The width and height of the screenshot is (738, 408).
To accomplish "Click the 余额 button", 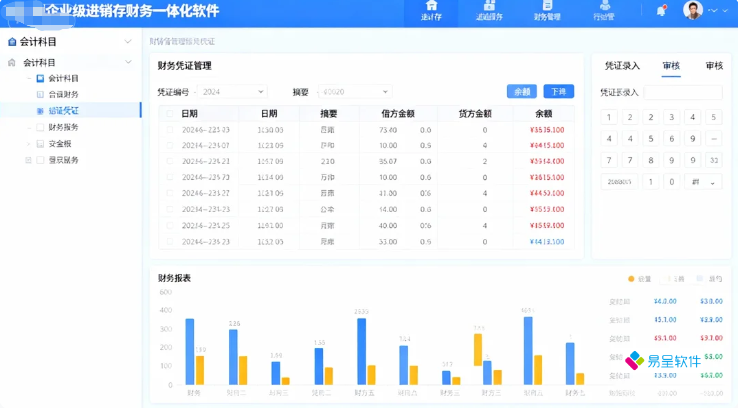I will click(521, 92).
